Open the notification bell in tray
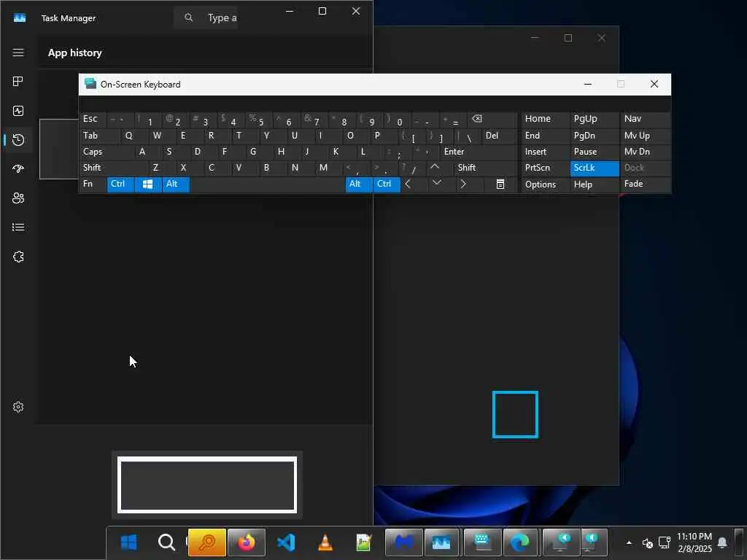The image size is (747, 560). tap(722, 542)
